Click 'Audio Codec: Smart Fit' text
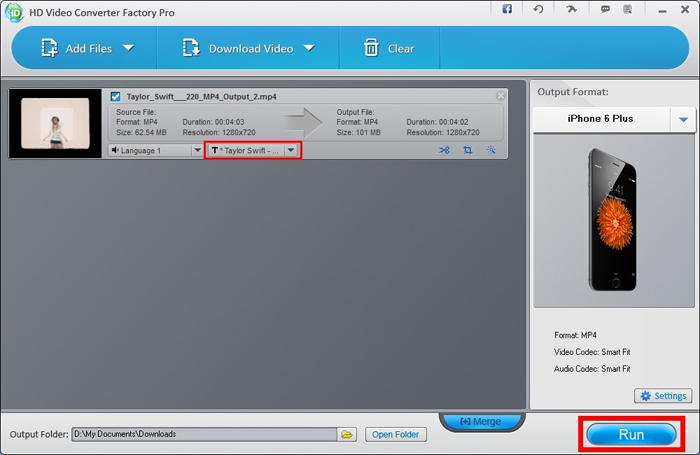Screen dimensions: 700x455 coord(592,369)
